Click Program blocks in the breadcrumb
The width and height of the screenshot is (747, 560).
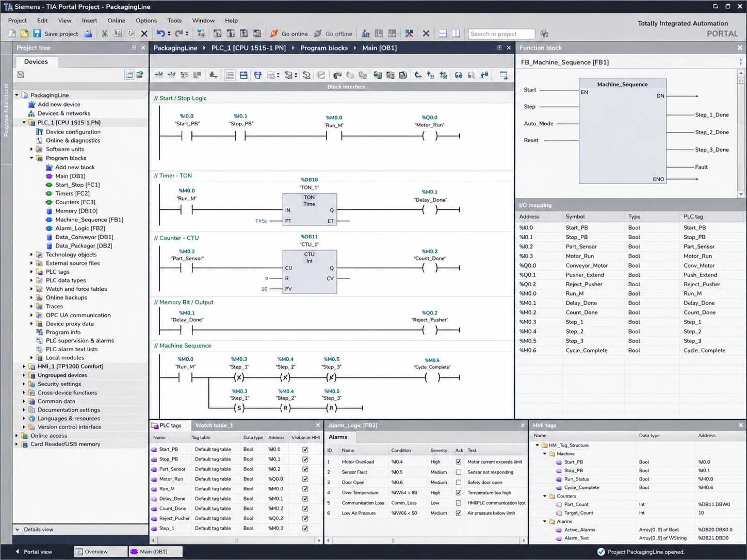[x=324, y=48]
